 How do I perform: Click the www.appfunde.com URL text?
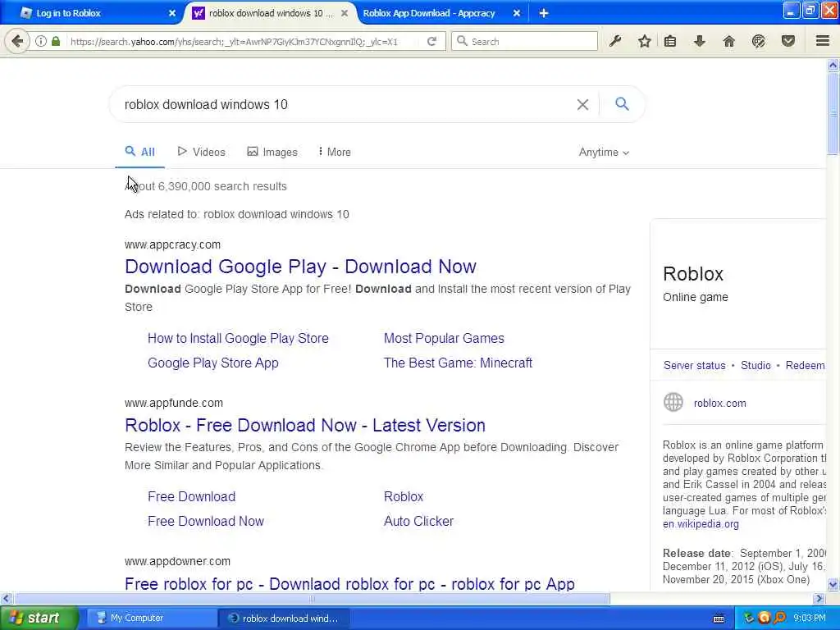point(174,403)
